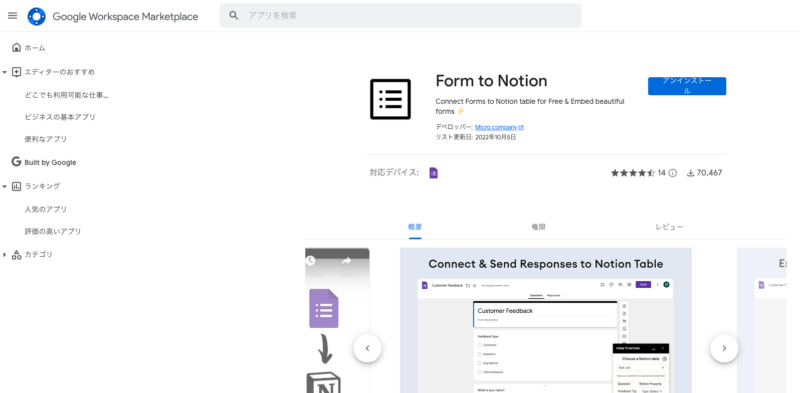Click the エディターのおすすめ star badge icon
800x393 pixels.
16,72
